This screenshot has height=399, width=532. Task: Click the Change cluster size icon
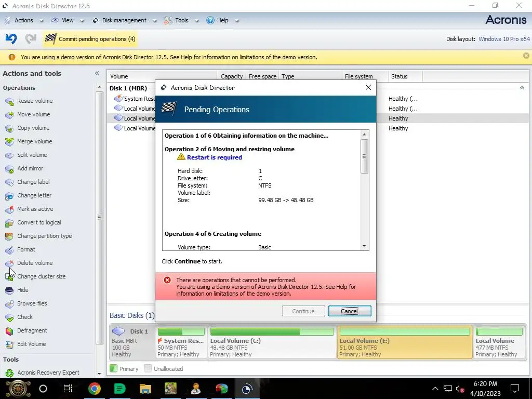(x=9, y=277)
